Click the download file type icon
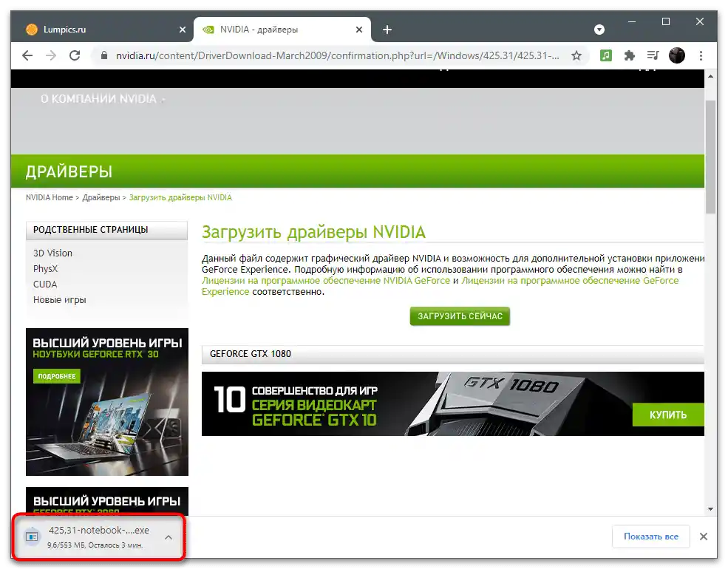The image size is (728, 569). tap(32, 536)
